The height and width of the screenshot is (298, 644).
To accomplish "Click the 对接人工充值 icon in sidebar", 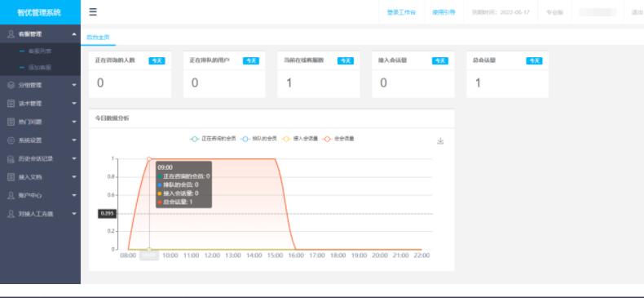I will tap(11, 214).
